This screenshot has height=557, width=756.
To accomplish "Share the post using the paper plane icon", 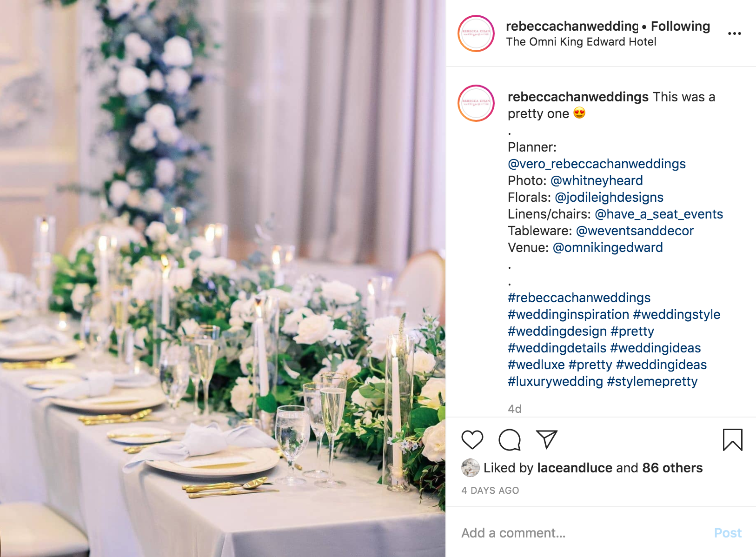I will coord(546,439).
